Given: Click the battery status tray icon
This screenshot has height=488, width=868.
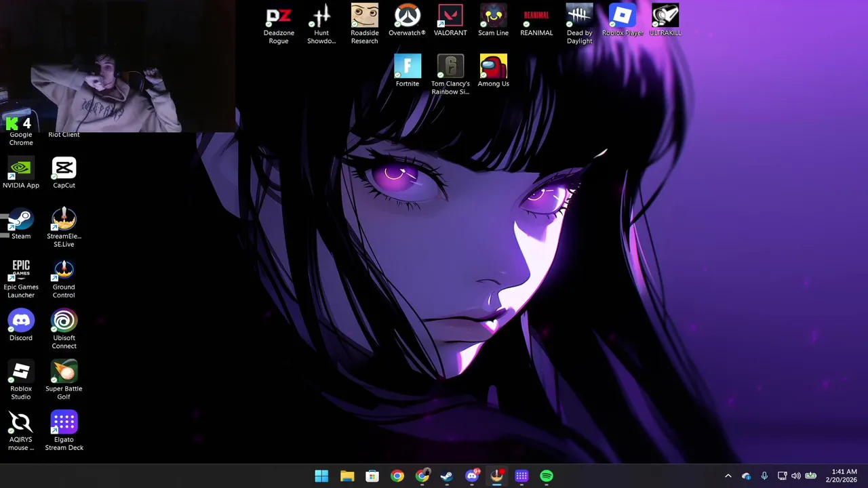Looking at the screenshot, I should [810, 476].
